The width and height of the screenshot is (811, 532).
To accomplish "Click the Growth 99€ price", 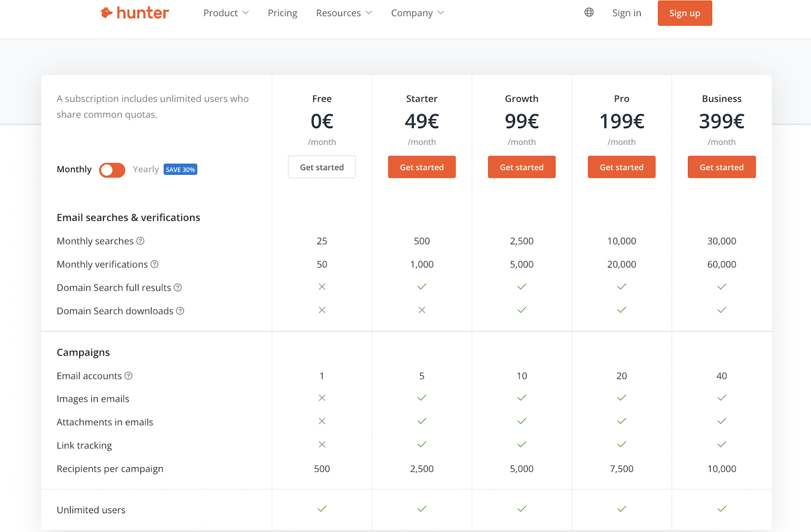I will click(x=522, y=121).
